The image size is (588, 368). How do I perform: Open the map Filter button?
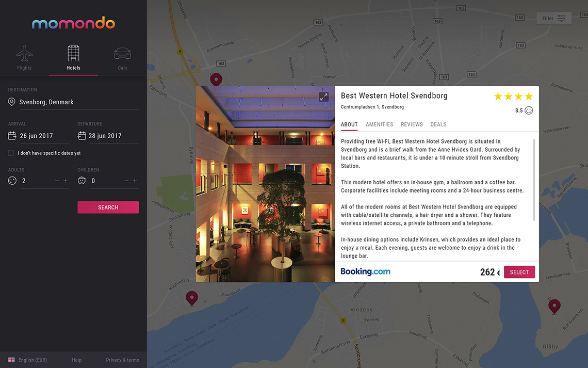554,19
